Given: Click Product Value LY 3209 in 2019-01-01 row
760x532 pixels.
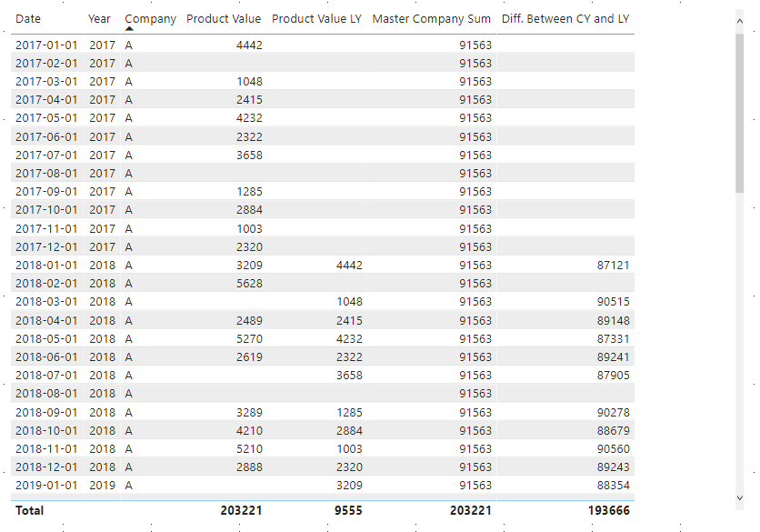Looking at the screenshot, I should (x=349, y=486).
